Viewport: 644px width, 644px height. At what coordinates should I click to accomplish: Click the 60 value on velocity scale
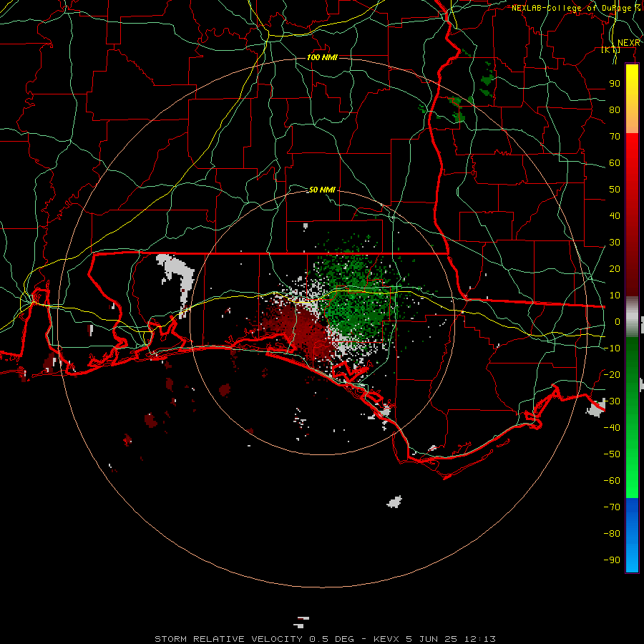pos(615,163)
